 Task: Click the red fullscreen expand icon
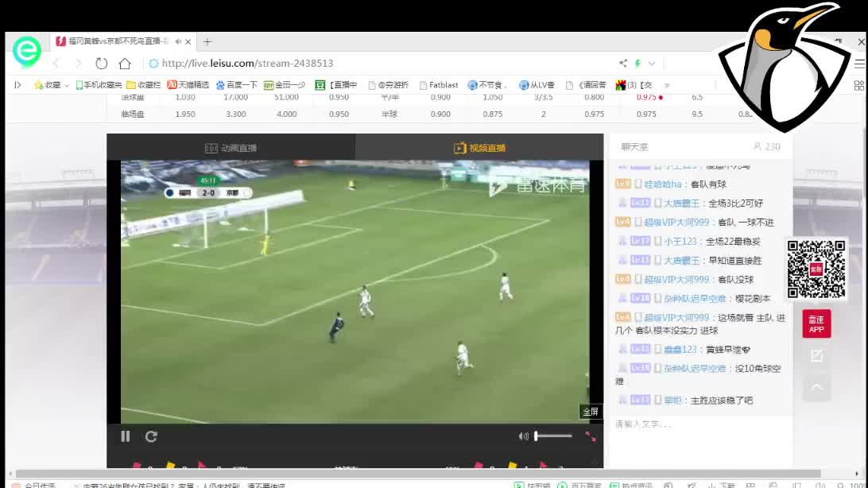coord(591,436)
